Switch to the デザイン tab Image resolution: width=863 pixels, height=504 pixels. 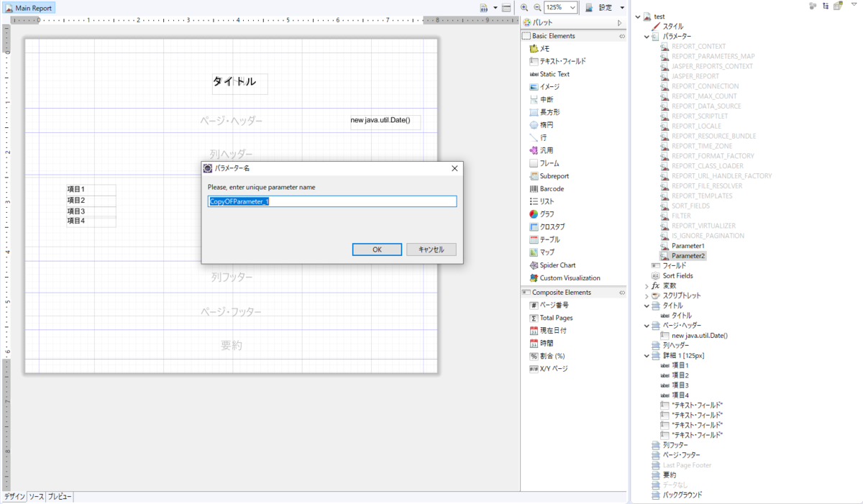(14, 497)
